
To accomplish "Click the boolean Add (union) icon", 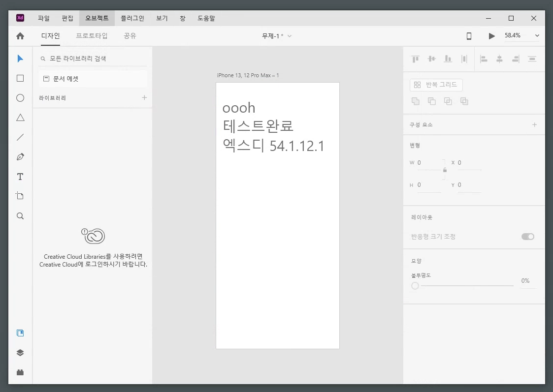I will coord(416,101).
